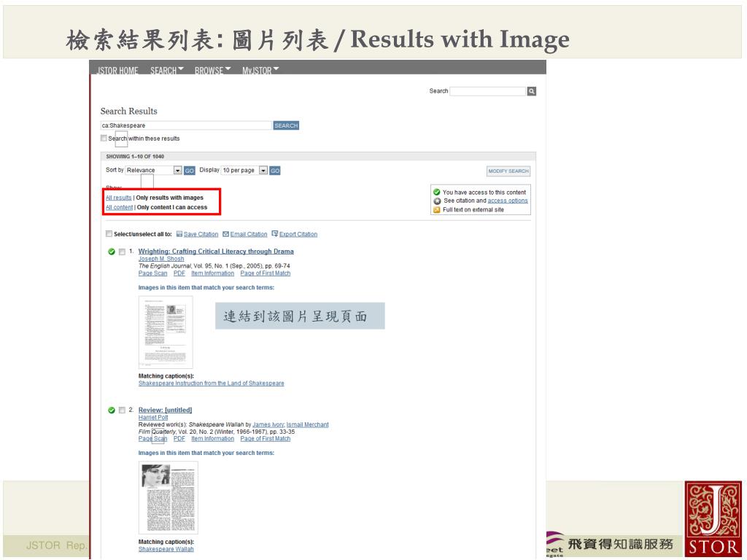Open Item Information for result 2
Image resolution: width=747 pixels, height=560 pixels.
point(212,438)
